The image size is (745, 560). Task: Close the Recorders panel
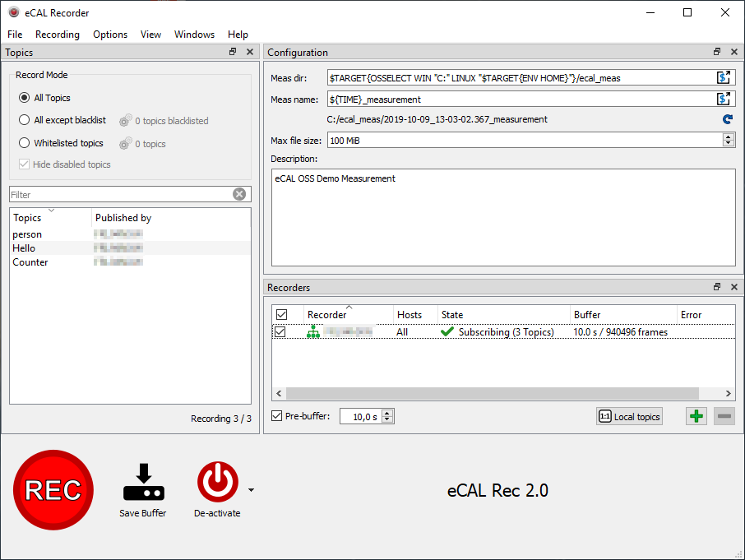click(734, 287)
